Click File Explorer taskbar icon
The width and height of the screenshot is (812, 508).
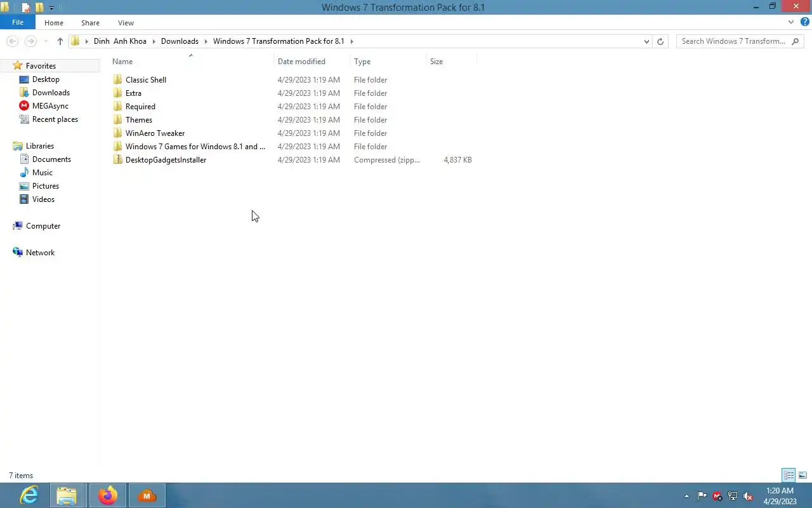[67, 495]
